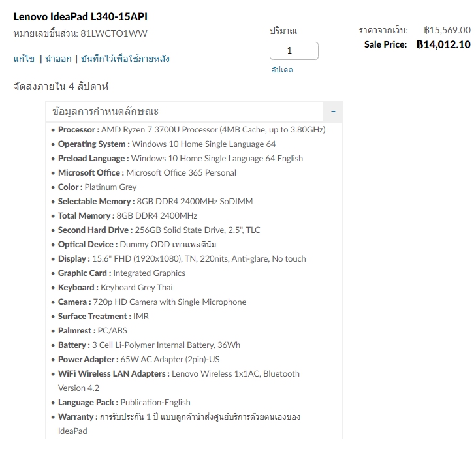The image size is (476, 449).
Task: Click the Color Platinum Grey line
Action: click(97, 187)
